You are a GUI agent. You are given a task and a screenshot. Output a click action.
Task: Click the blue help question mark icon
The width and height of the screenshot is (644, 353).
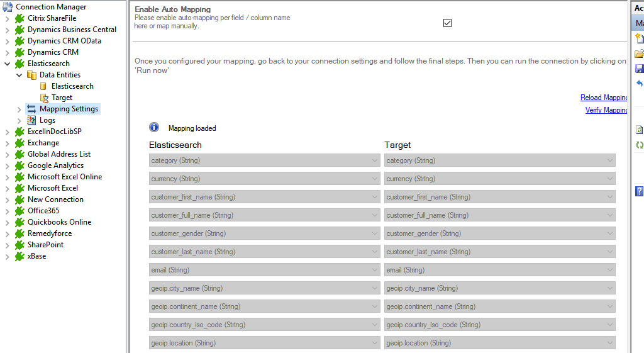click(x=640, y=191)
